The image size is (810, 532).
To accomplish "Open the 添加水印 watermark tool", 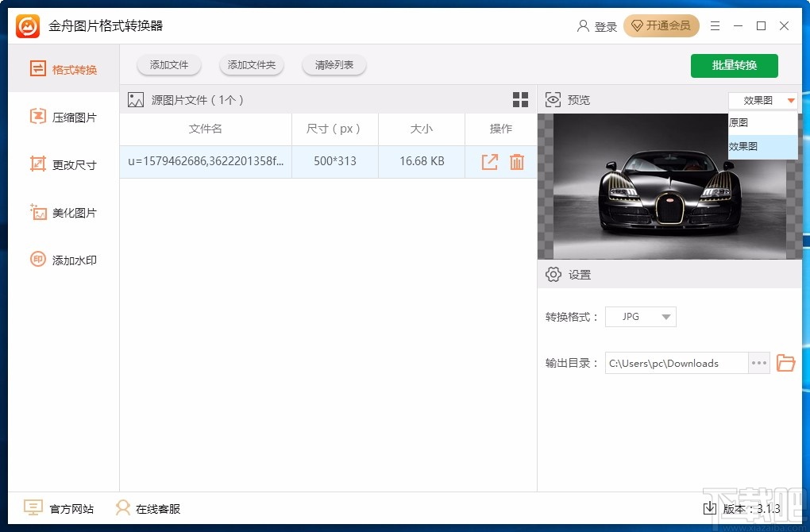I will click(x=64, y=260).
